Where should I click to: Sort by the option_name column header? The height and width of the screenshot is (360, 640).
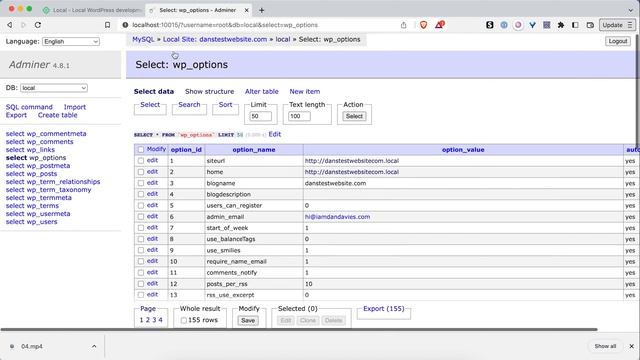(254, 150)
